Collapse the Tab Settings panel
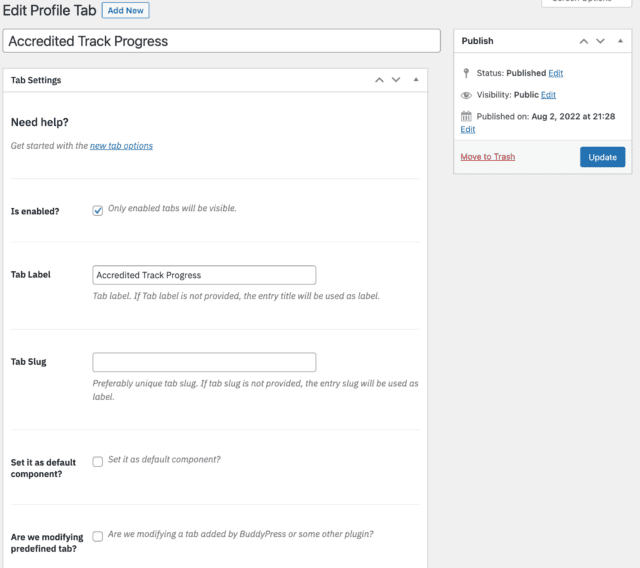 [x=416, y=80]
